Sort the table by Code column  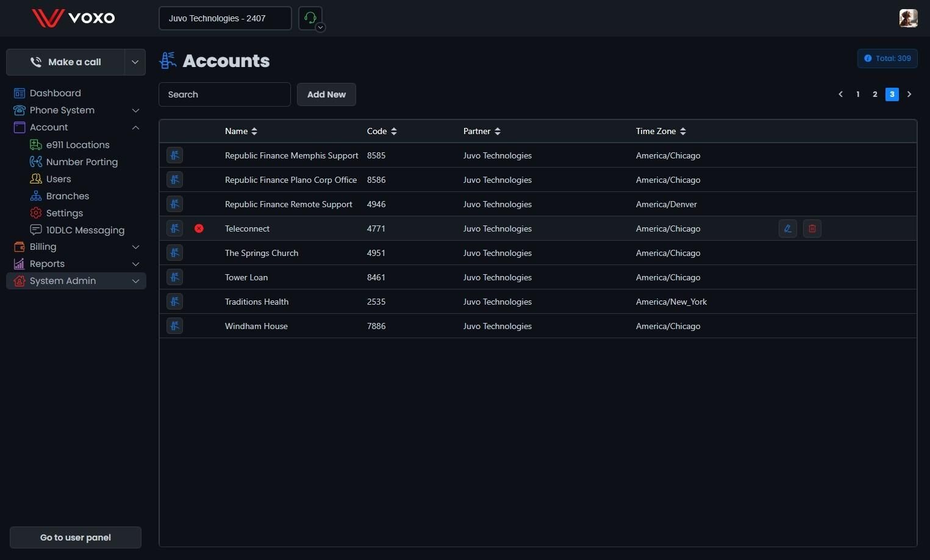click(x=382, y=131)
